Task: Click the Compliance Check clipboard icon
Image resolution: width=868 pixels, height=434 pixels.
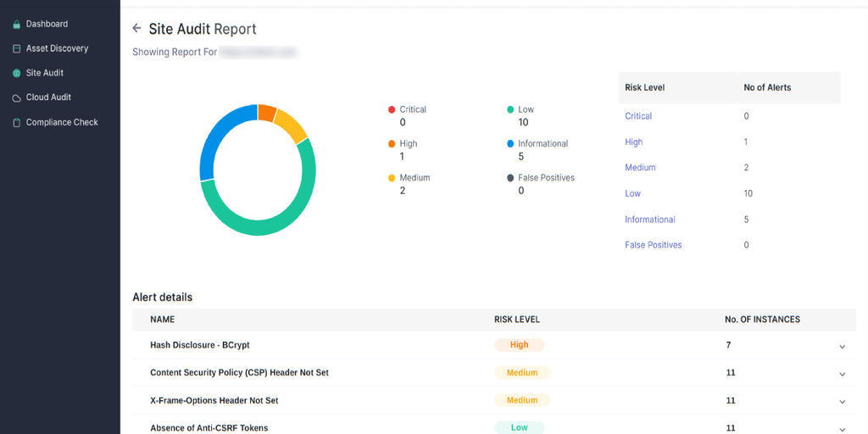Action: pyautogui.click(x=16, y=123)
